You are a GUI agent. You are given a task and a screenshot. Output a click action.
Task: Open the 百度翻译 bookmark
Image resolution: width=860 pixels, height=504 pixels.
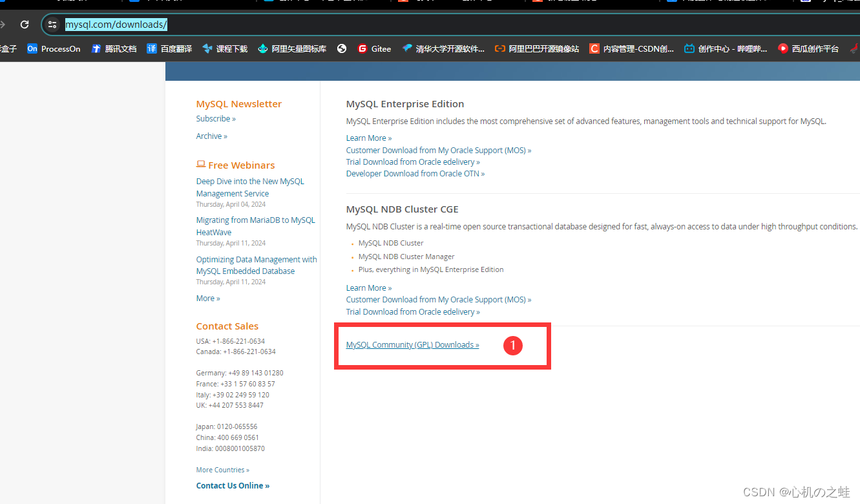point(169,48)
